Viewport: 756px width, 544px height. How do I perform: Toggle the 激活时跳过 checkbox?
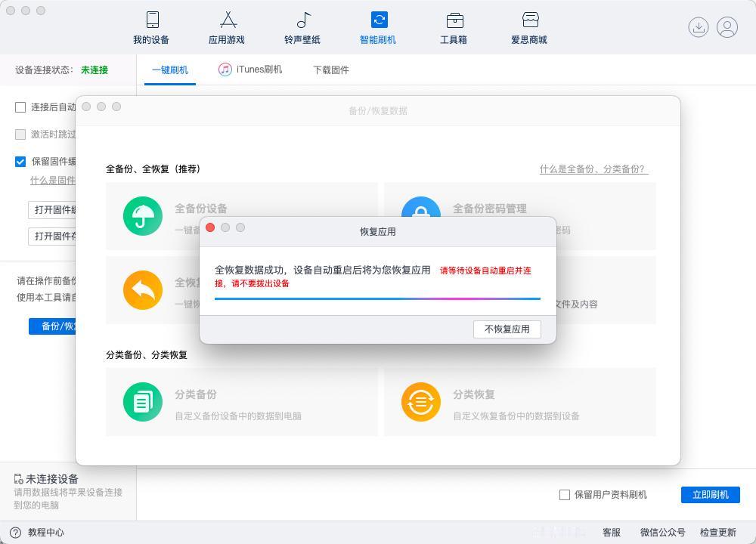click(x=20, y=134)
